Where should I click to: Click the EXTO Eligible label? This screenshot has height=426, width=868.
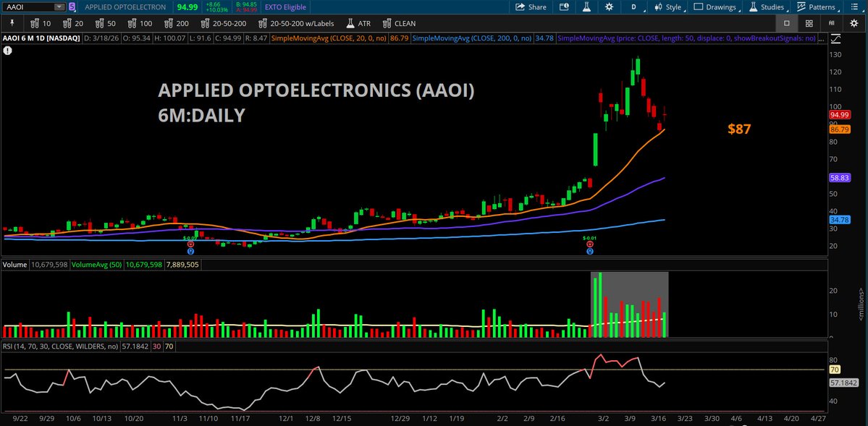click(285, 7)
